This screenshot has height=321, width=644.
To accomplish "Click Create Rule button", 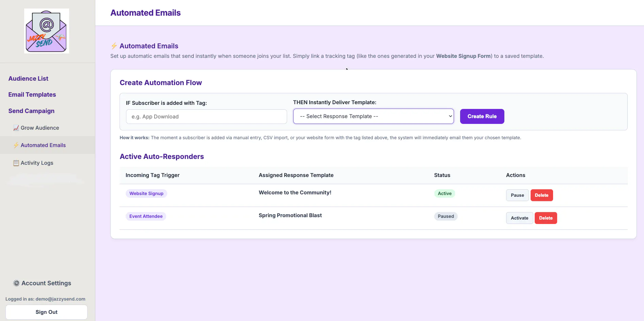I will pos(482,116).
